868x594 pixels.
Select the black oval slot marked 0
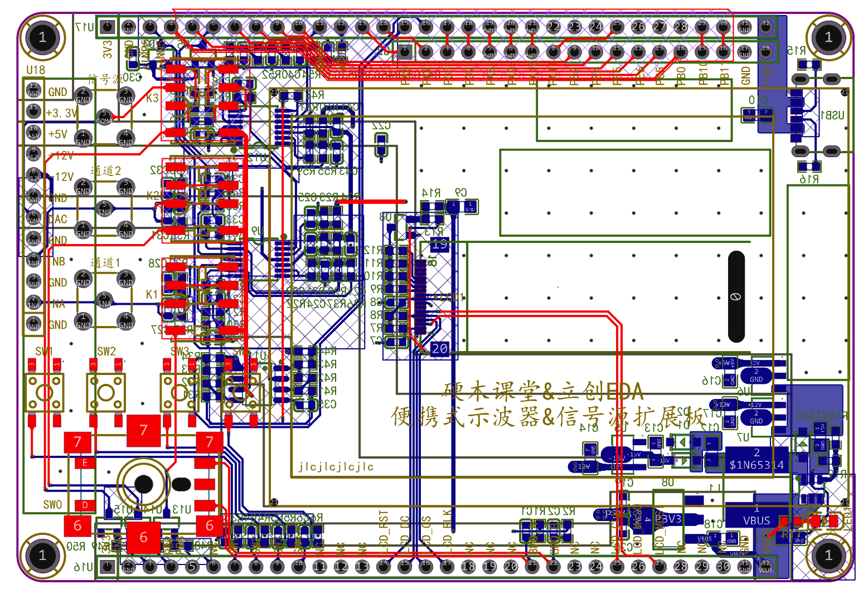click(x=736, y=296)
